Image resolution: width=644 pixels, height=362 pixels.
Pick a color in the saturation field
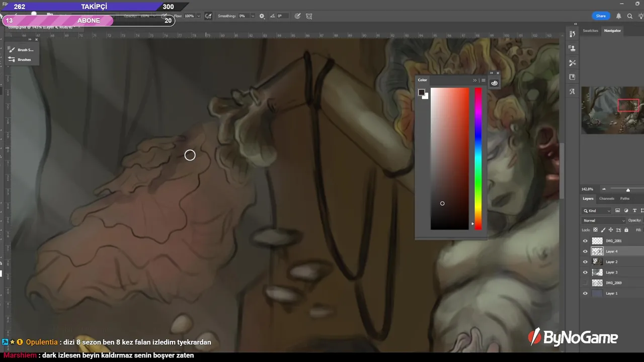coord(449,159)
